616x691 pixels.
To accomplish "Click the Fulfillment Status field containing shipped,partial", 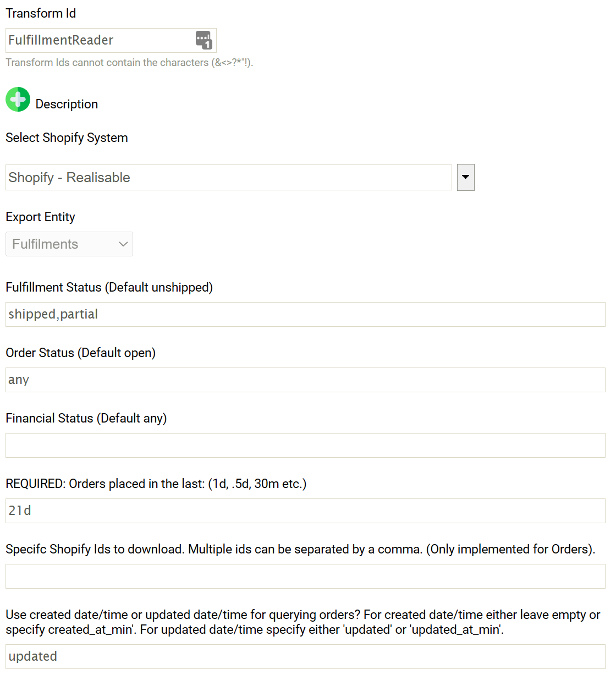I will 305,314.
